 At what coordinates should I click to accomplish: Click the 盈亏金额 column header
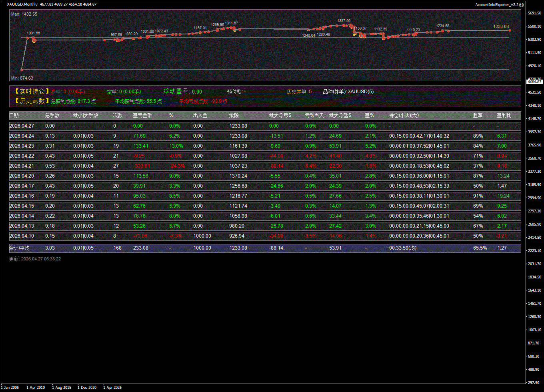pyautogui.click(x=142, y=116)
